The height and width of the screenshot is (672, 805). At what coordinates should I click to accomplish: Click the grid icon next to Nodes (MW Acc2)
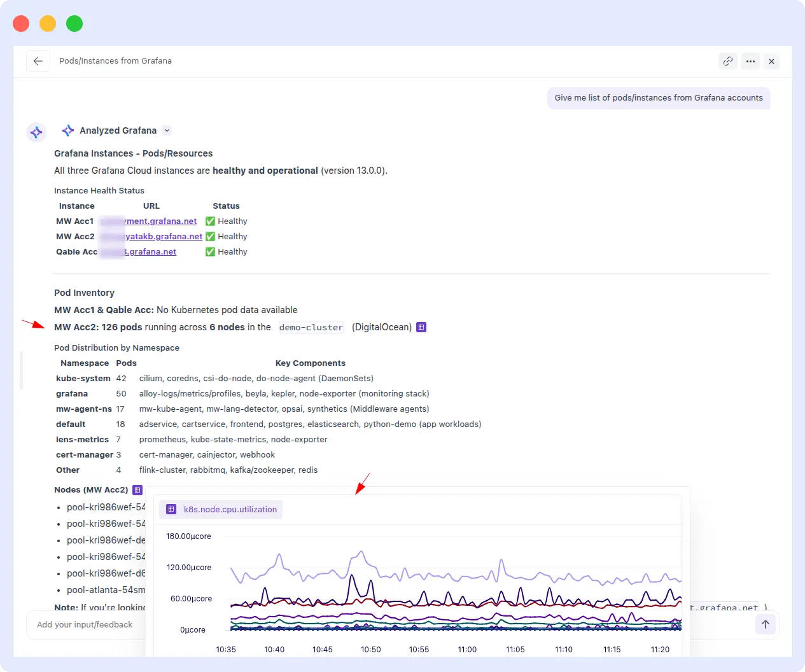tap(137, 489)
